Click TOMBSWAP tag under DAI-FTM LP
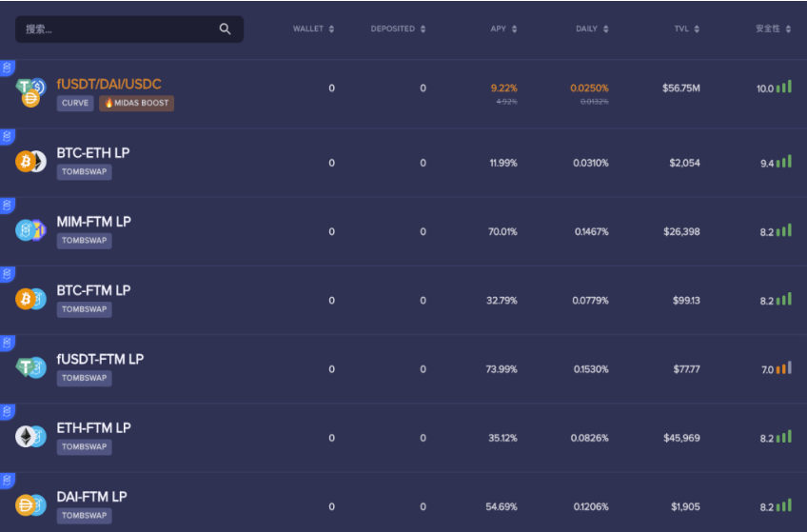The height and width of the screenshot is (532, 807). (x=85, y=516)
